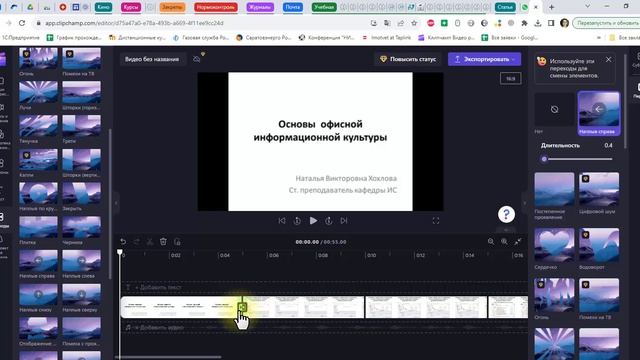Image resolution: width=640 pixels, height=360 pixels.
Task: Pick 'Лучи' transition in left library
Action: pyautogui.click(x=38, y=92)
